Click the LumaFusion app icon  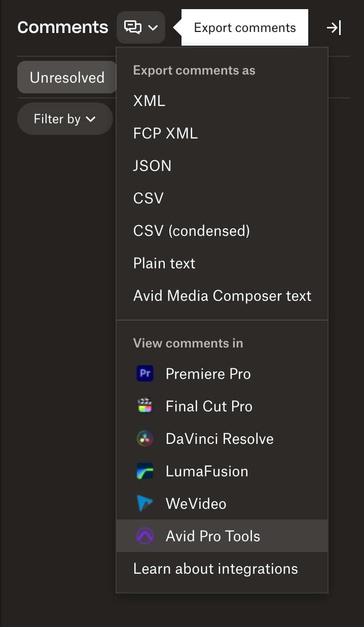click(145, 471)
